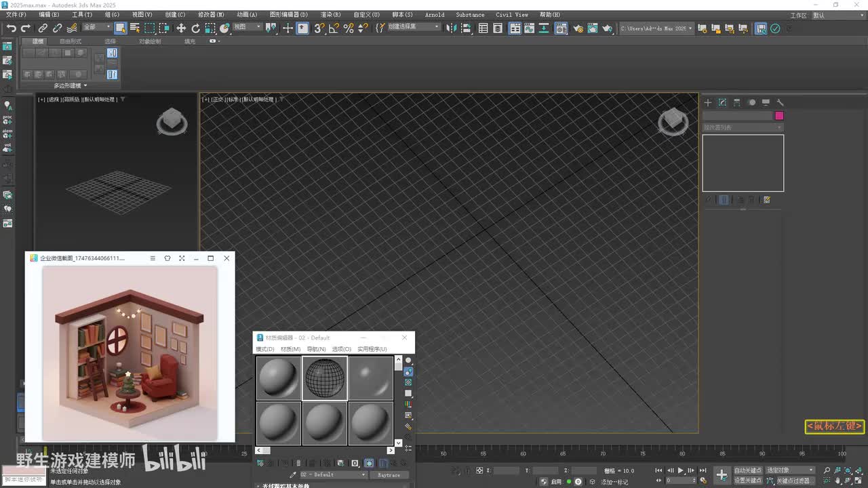Select the Rotate tool in toolbar

click(196, 28)
